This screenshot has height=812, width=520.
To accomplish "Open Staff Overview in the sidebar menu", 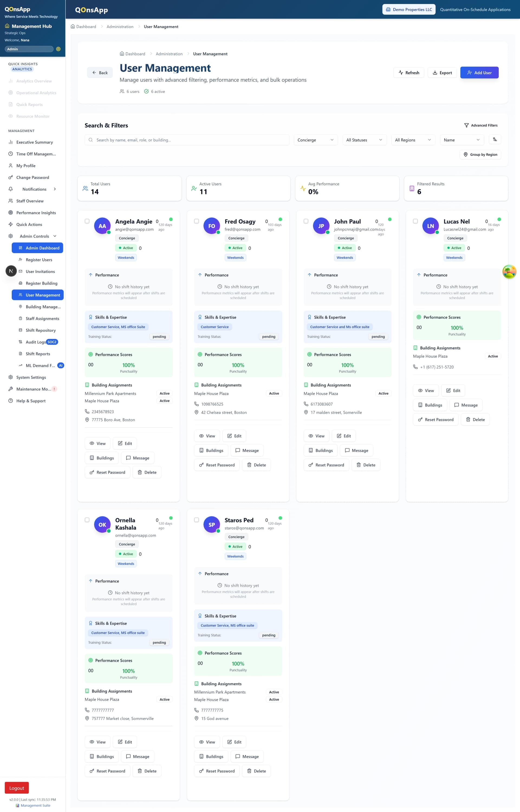I will (x=30, y=201).
